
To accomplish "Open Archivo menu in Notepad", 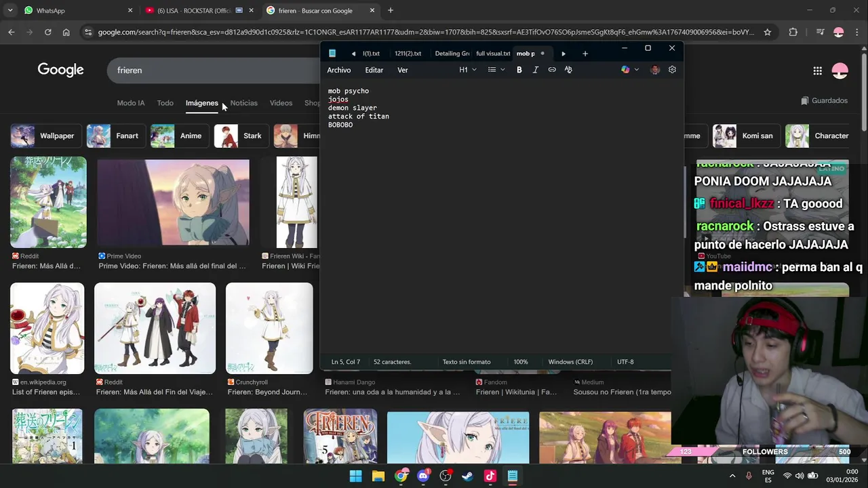I will tap(339, 70).
